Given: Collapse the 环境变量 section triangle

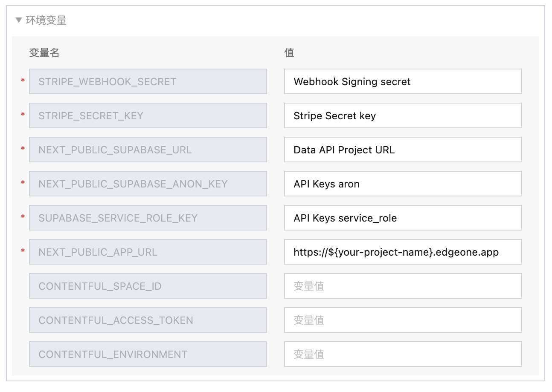Looking at the screenshot, I should (x=18, y=20).
